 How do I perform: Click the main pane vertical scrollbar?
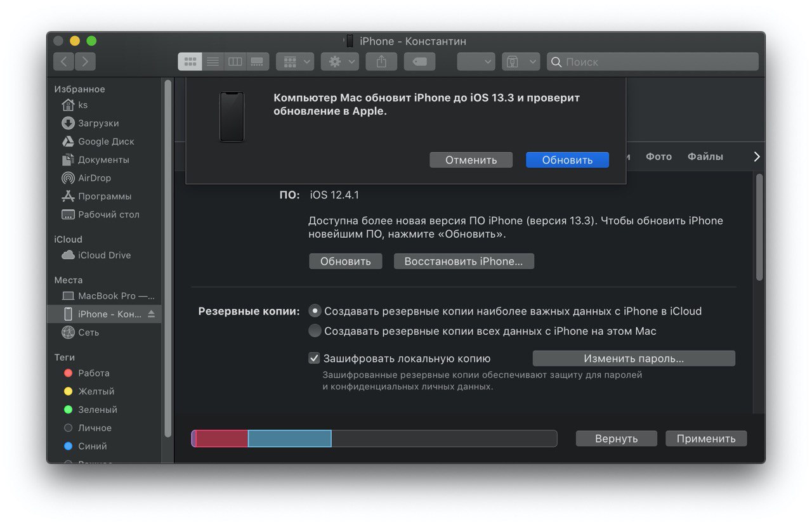(759, 227)
